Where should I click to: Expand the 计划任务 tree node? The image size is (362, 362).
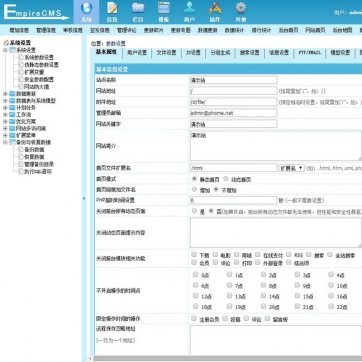pos(5,108)
